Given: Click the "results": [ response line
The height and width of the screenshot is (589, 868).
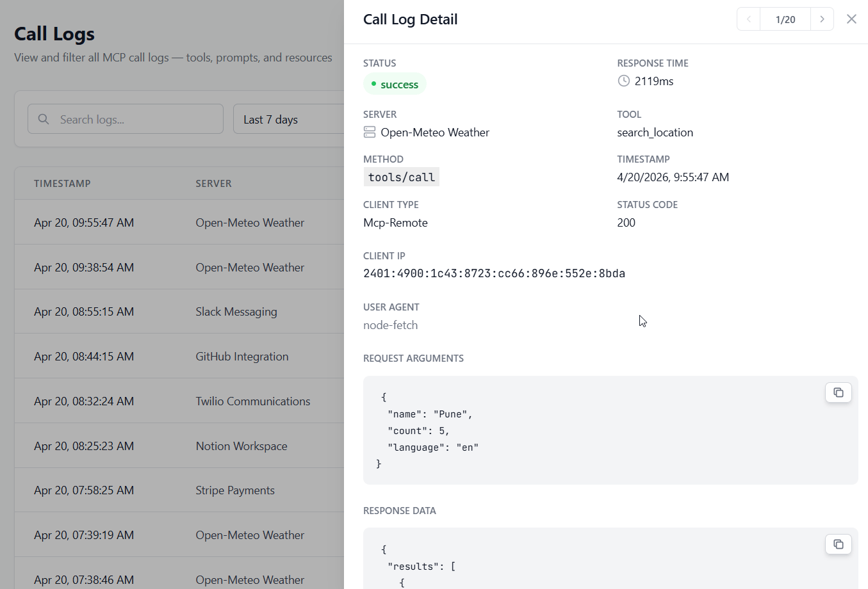Looking at the screenshot, I should tap(422, 567).
